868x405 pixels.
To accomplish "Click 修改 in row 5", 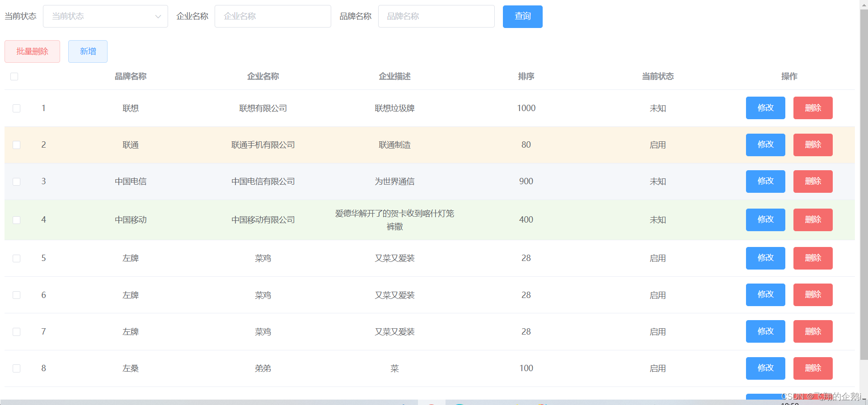I will (765, 258).
